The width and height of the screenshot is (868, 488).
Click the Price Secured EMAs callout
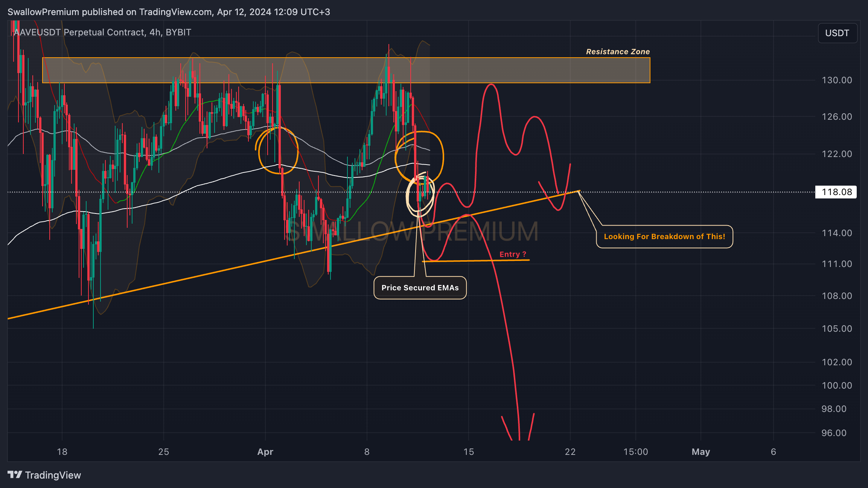420,288
